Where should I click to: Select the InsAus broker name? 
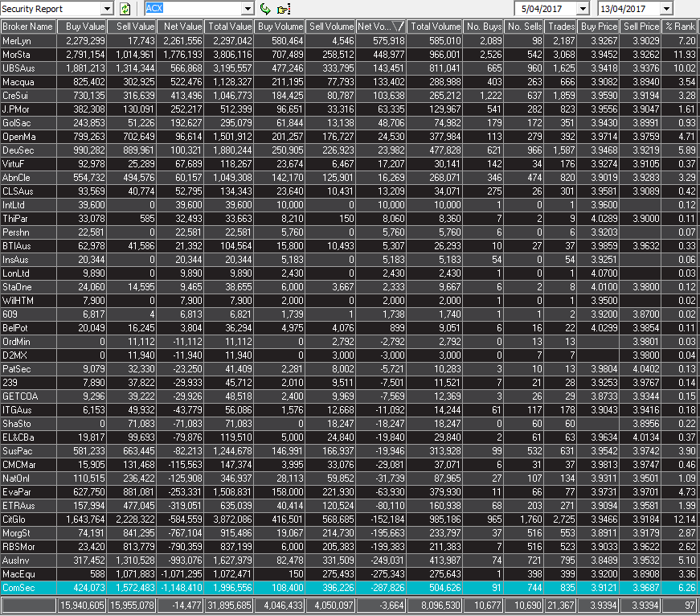click(x=15, y=260)
